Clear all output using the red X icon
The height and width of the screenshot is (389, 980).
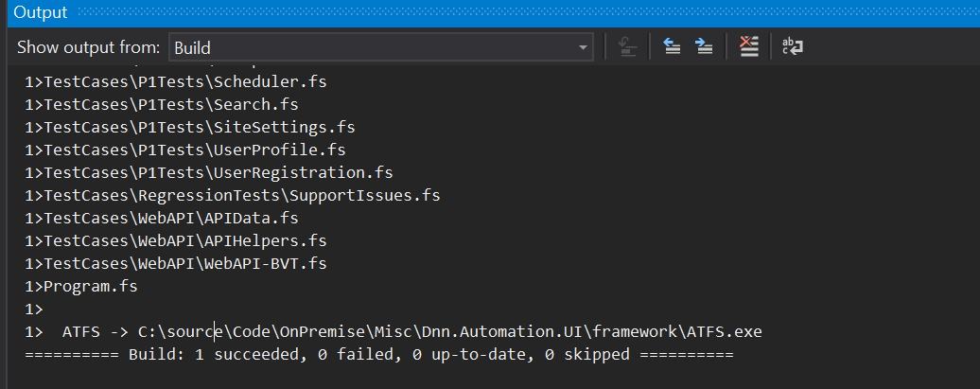(x=749, y=47)
